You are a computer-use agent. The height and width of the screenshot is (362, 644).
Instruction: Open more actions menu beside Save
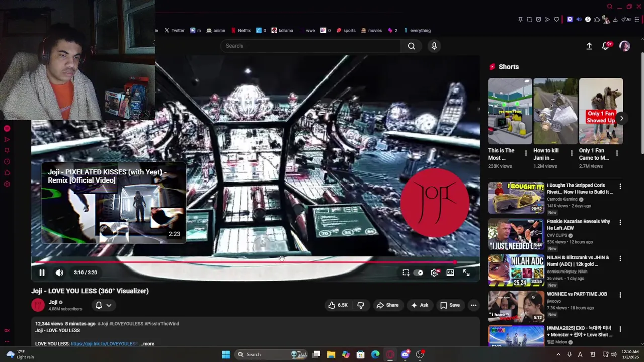[473, 305]
